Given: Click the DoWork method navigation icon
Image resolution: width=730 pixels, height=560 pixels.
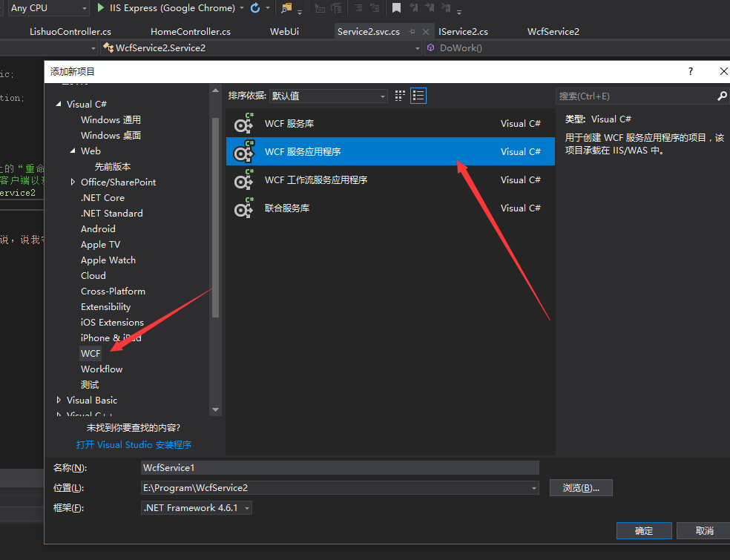Looking at the screenshot, I should click(430, 47).
